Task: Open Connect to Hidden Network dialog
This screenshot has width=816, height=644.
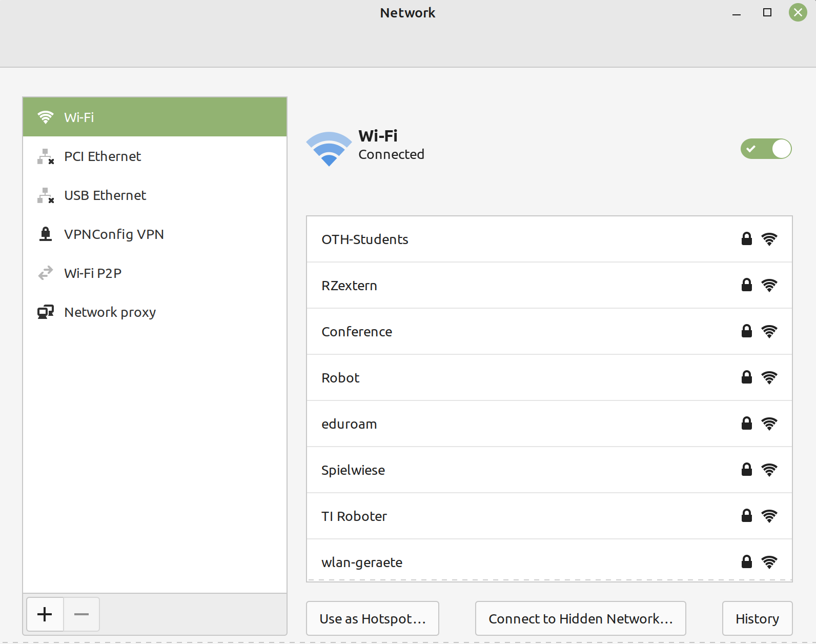Action: coord(580,619)
